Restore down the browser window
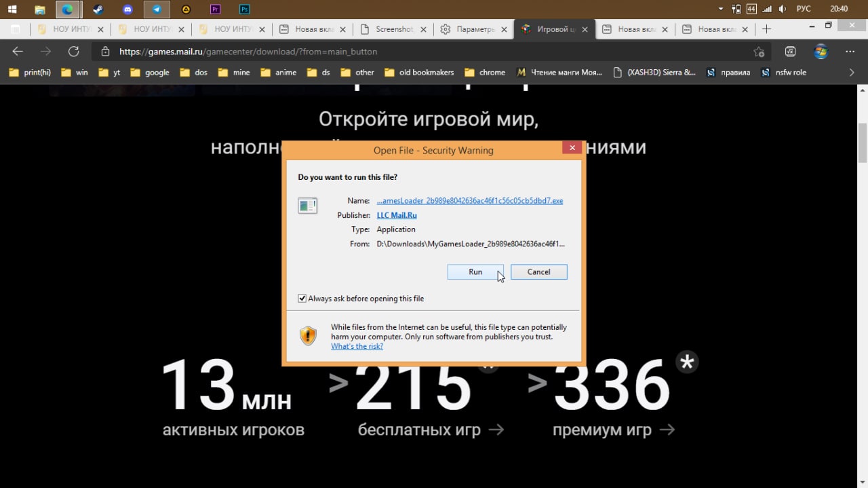868x488 pixels. [x=829, y=25]
